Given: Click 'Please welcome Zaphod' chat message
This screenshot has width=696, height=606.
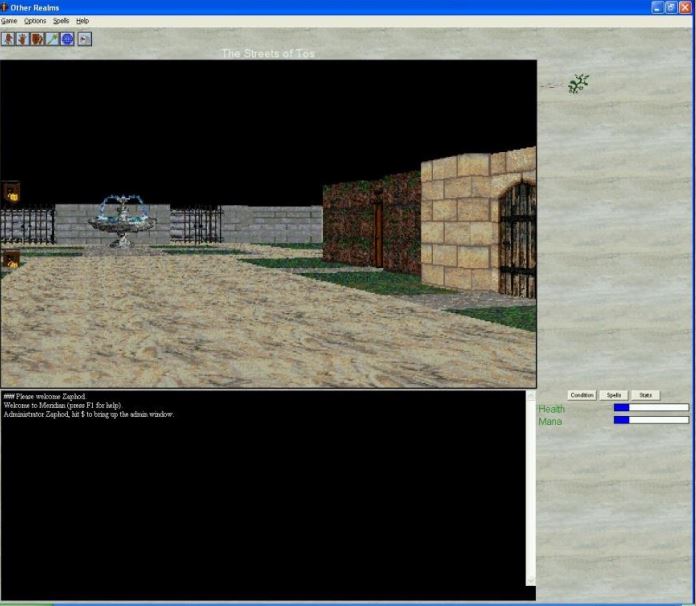Looking at the screenshot, I should 44,396.
